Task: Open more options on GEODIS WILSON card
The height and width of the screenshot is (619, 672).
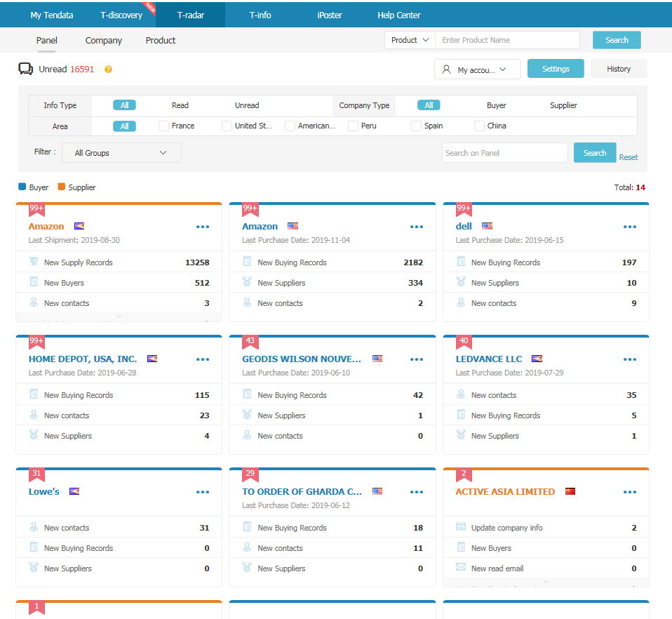Action: coord(416,359)
